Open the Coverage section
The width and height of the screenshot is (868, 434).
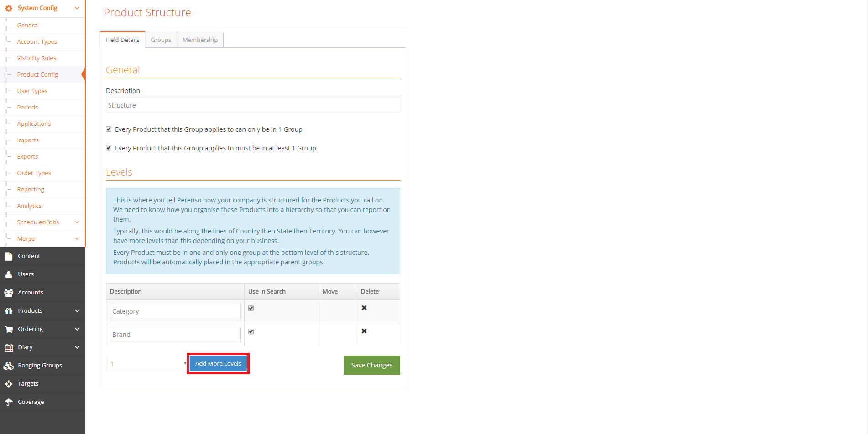pos(31,402)
